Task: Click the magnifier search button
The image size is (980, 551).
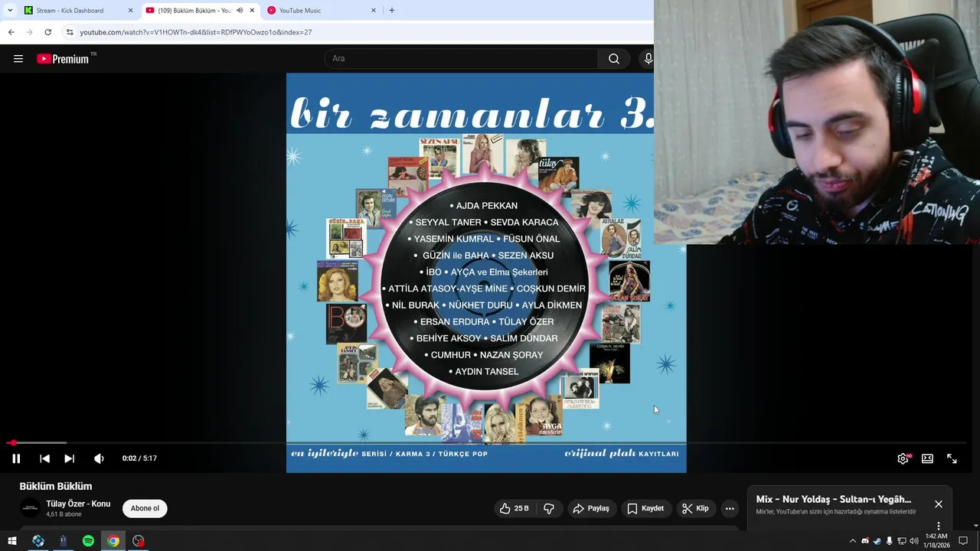Action: pos(614,58)
